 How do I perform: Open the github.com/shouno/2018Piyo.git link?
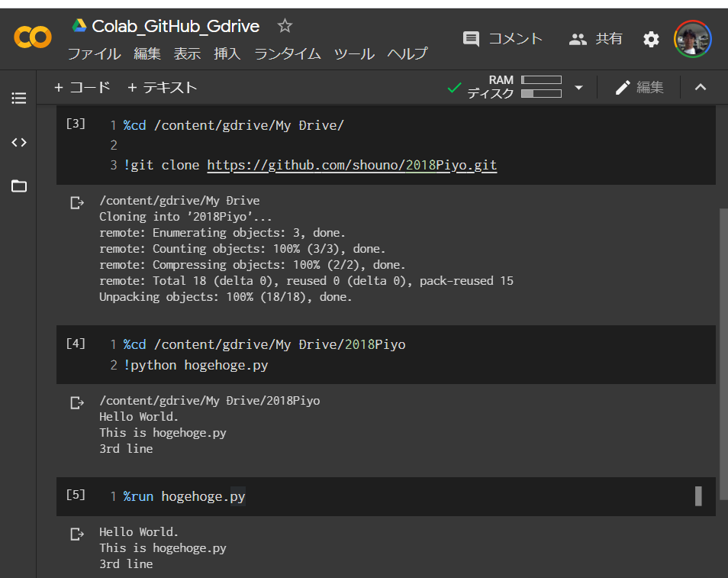[x=352, y=166]
